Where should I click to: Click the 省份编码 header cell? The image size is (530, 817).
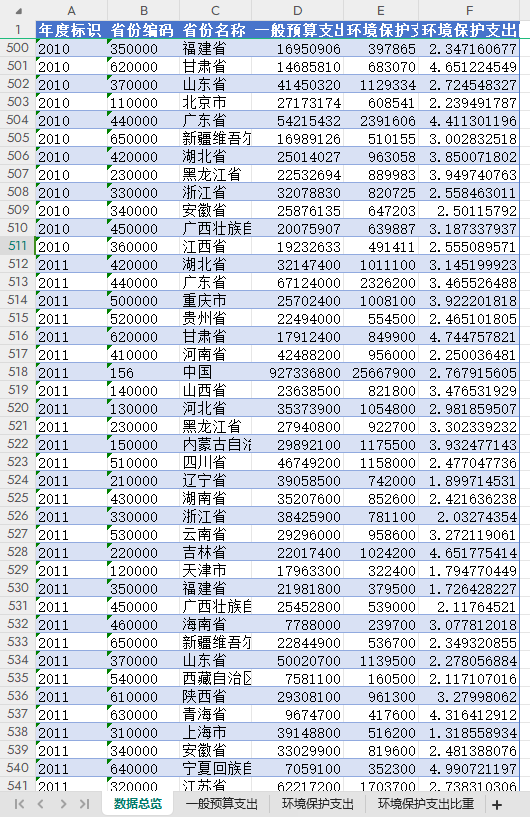pos(144,30)
